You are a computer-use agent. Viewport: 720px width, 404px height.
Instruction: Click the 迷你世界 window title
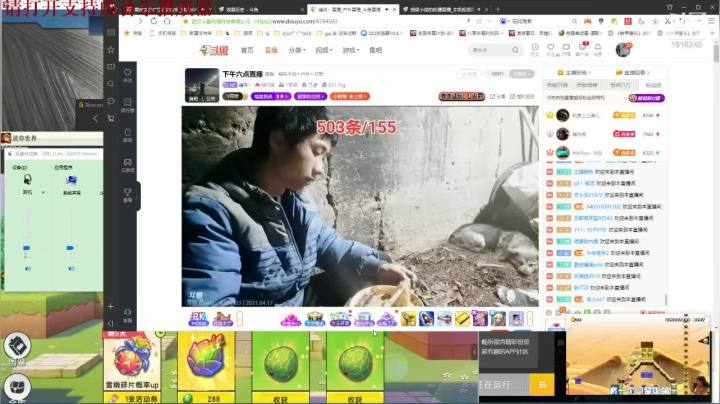coord(24,138)
